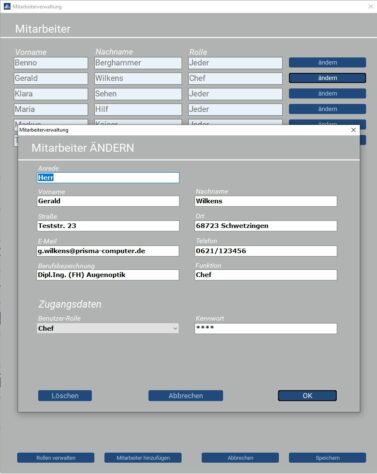The image size is (377, 474).
Task: Click Rolle cell Chef in main list
Action: click(235, 78)
